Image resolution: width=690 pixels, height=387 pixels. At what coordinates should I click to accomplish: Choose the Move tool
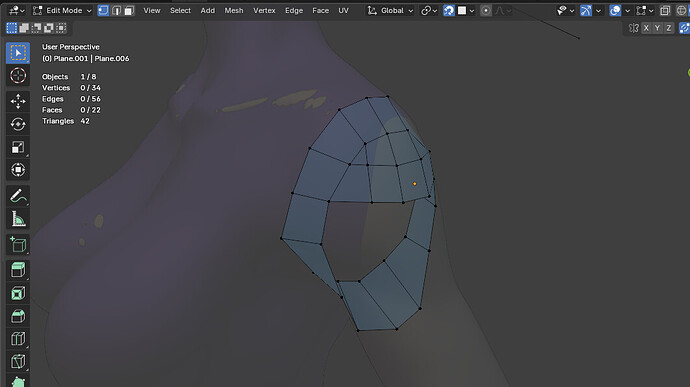[18, 101]
